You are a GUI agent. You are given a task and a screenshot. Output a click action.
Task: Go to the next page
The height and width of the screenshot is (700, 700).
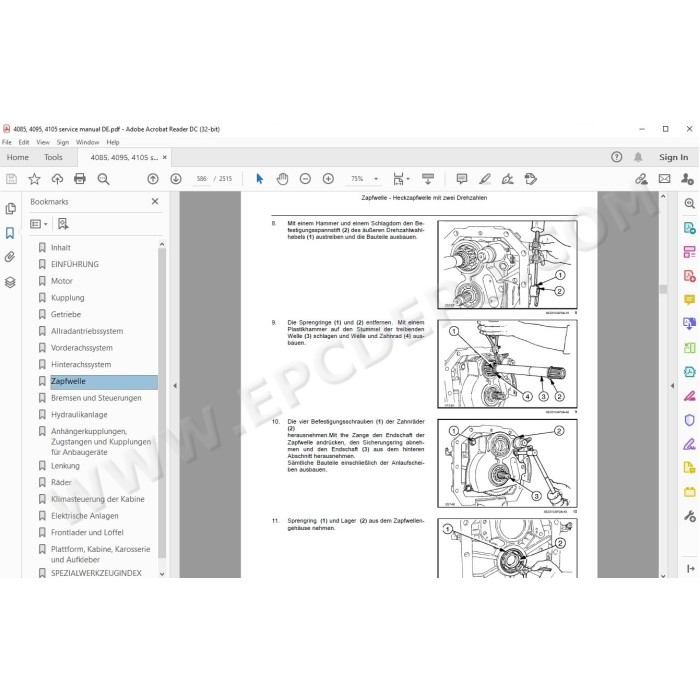pyautogui.click(x=176, y=179)
